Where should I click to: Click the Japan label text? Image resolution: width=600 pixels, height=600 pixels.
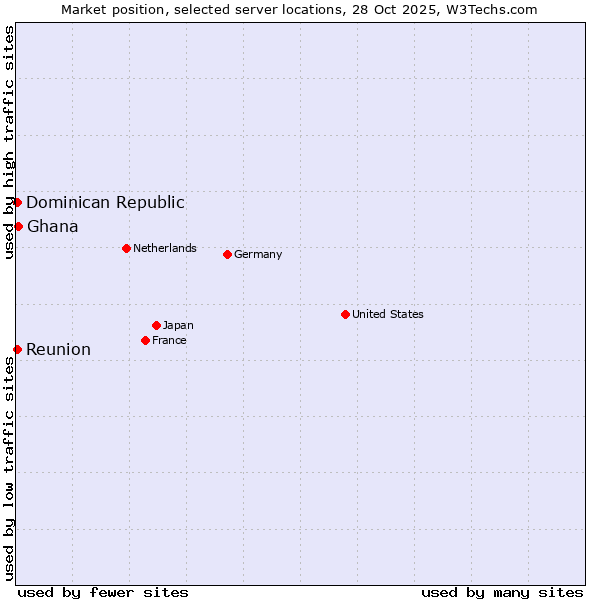[x=178, y=325]
